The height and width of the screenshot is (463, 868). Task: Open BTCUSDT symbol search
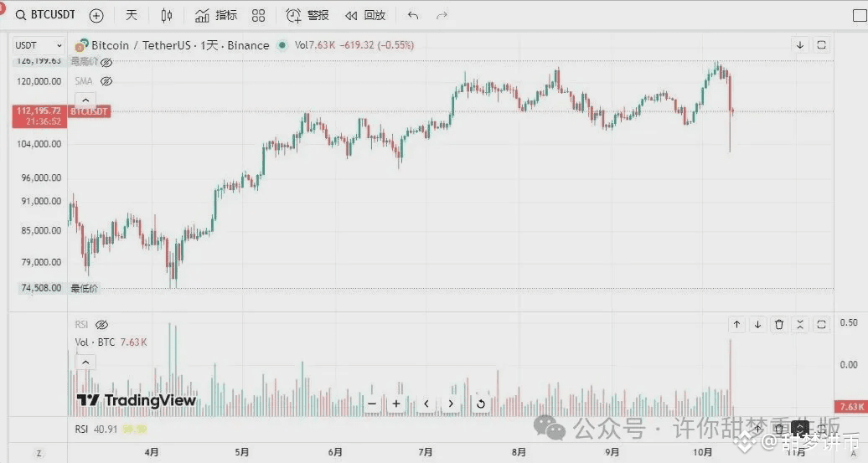tap(45, 15)
